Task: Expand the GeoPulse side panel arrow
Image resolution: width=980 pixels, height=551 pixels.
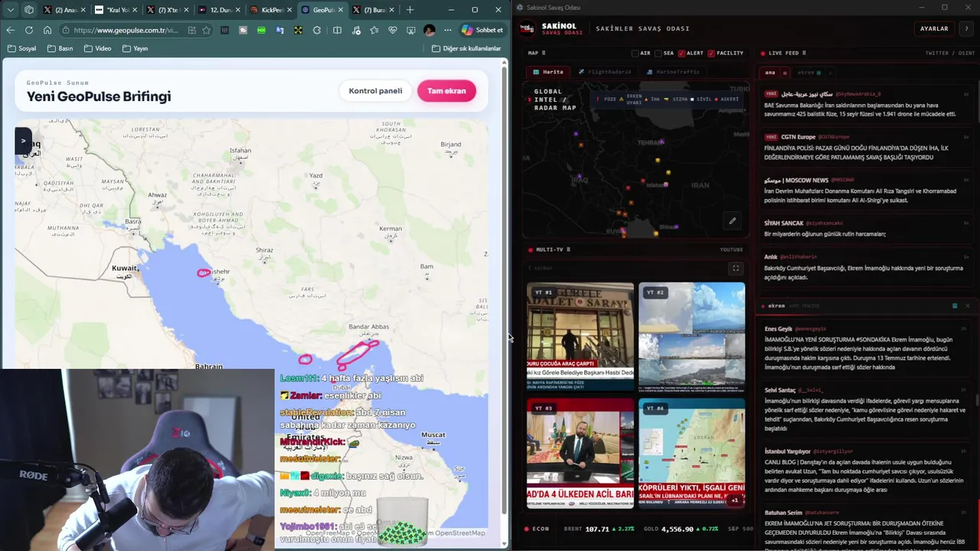Action: 23,141
